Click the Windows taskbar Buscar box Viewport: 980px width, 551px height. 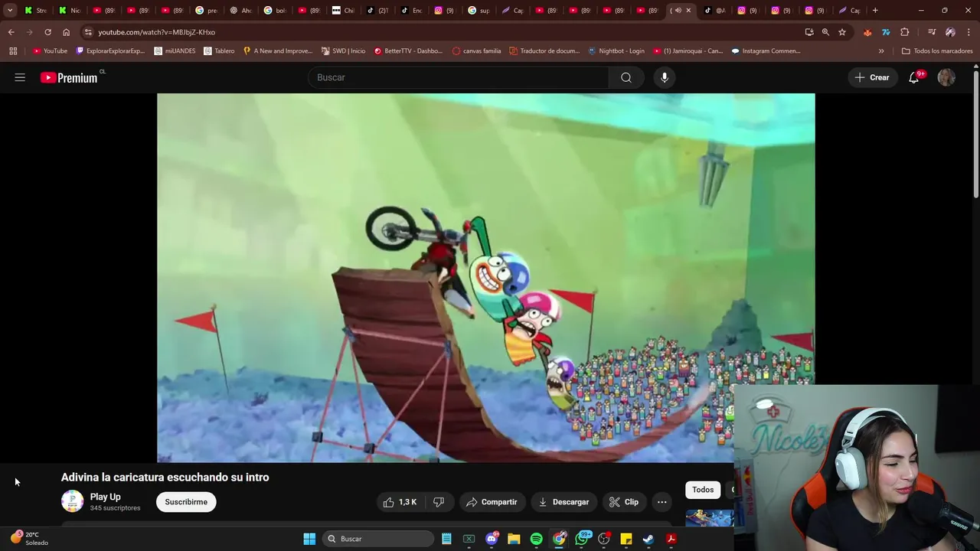pos(379,539)
